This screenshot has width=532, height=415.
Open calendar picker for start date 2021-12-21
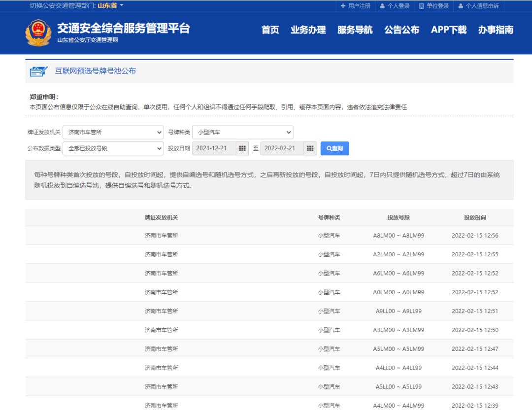tap(242, 148)
